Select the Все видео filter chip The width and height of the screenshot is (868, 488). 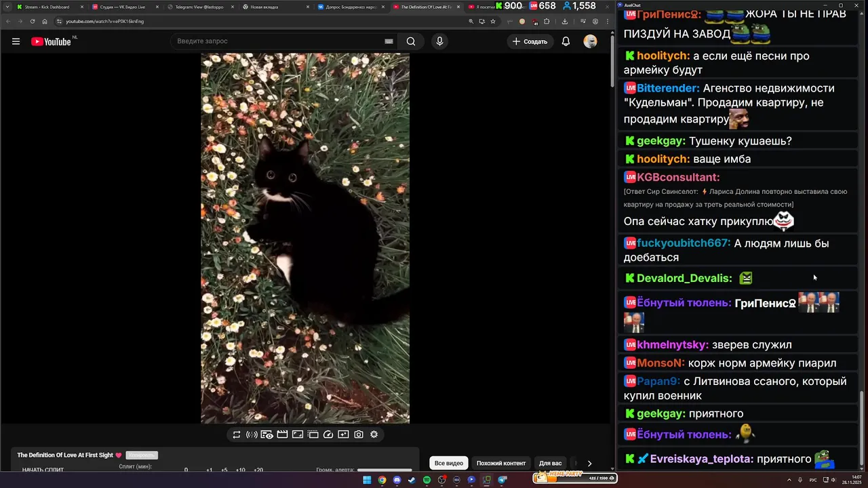[449, 463]
